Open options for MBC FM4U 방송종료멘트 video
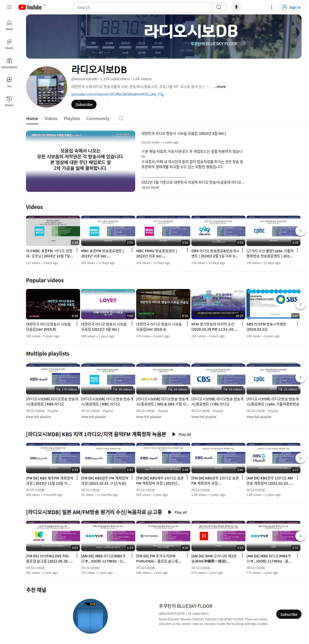 pos(187,250)
